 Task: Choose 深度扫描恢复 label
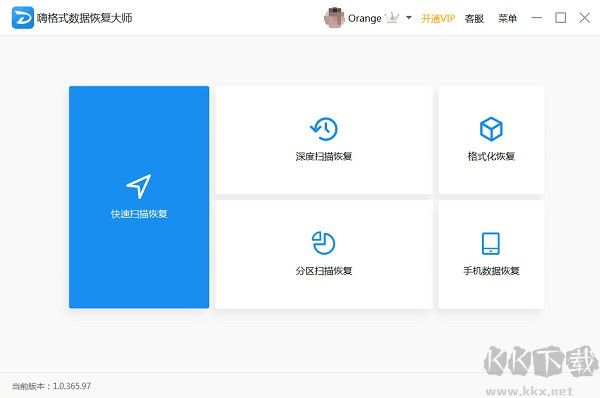click(x=324, y=156)
